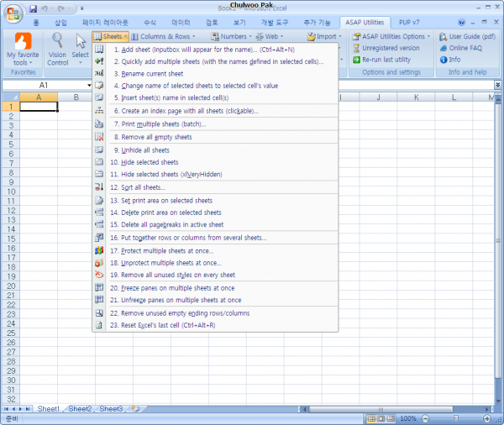Click the Excel help question mark icon
Screen dimensions: 504x425
pyautogui.click(x=461, y=22)
